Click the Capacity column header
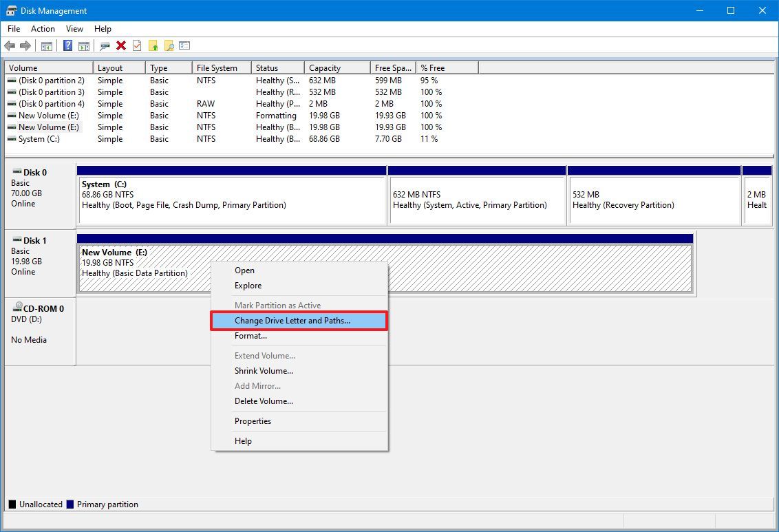The height and width of the screenshot is (532, 779). [x=336, y=67]
